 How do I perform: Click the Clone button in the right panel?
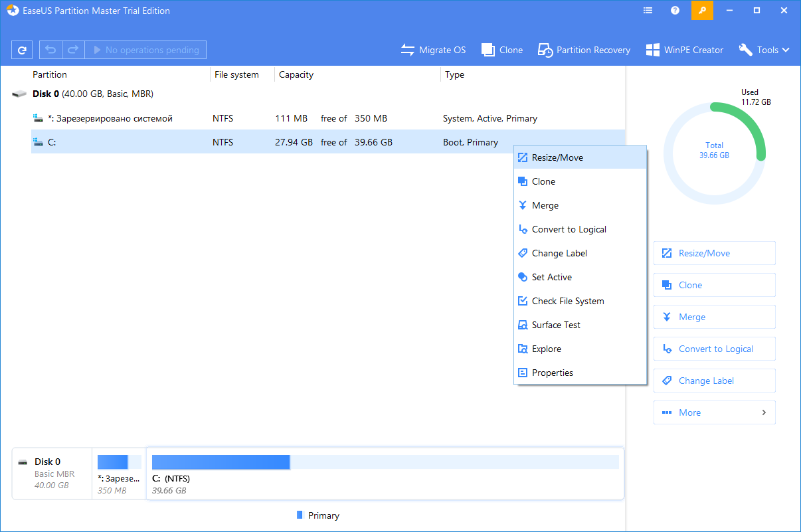pos(715,285)
